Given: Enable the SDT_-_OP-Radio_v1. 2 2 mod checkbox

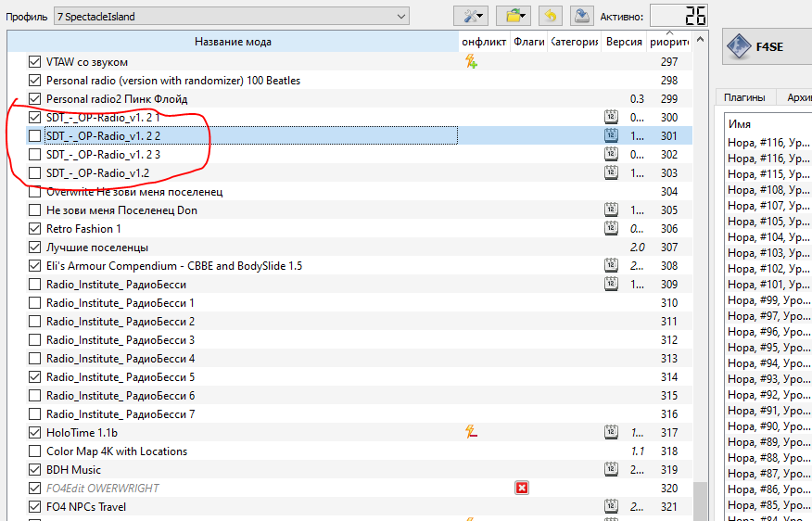Looking at the screenshot, I should [x=35, y=136].
